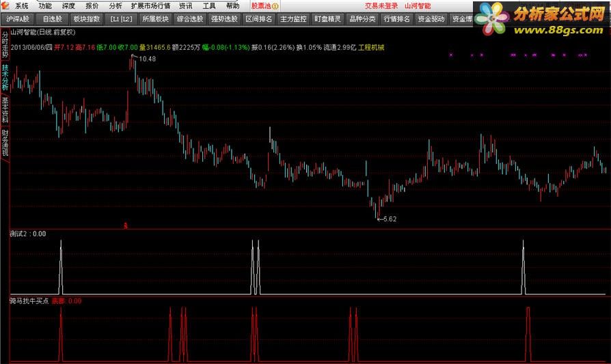This screenshot has height=364, width=611.
Task: Open the 系统 menu
Action: click(22, 6)
